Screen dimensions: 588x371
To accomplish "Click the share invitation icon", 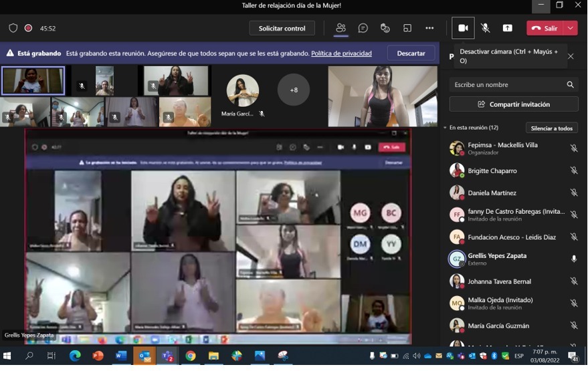I will (481, 105).
